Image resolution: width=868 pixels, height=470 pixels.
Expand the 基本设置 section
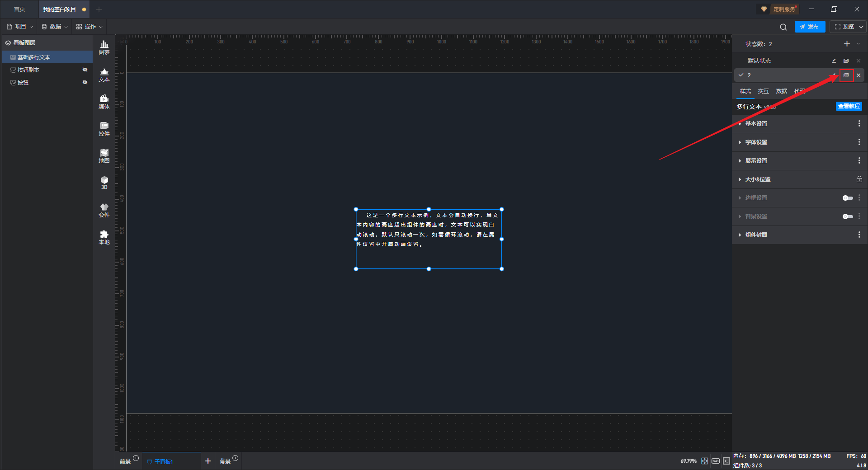coord(756,124)
